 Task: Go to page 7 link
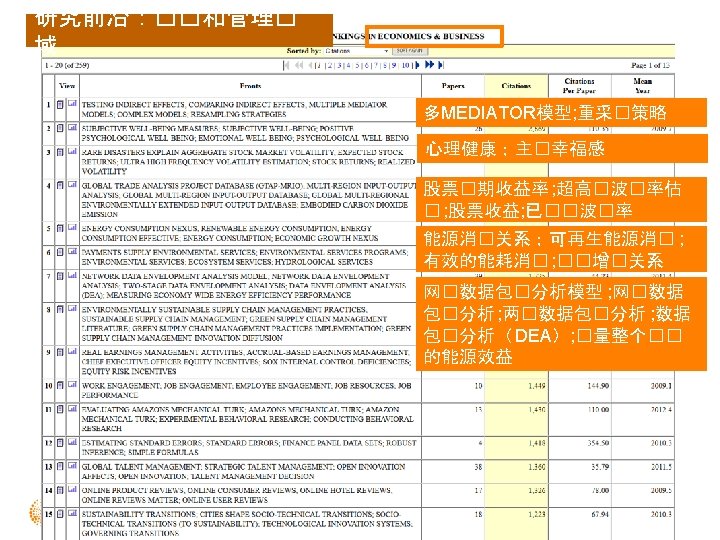pos(376,66)
